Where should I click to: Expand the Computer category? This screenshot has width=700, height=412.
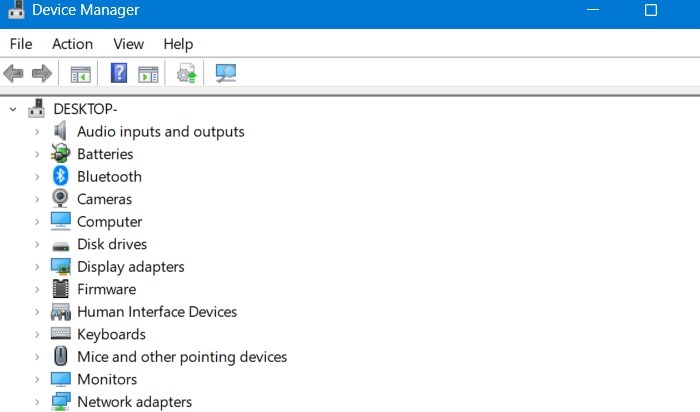[x=37, y=222]
